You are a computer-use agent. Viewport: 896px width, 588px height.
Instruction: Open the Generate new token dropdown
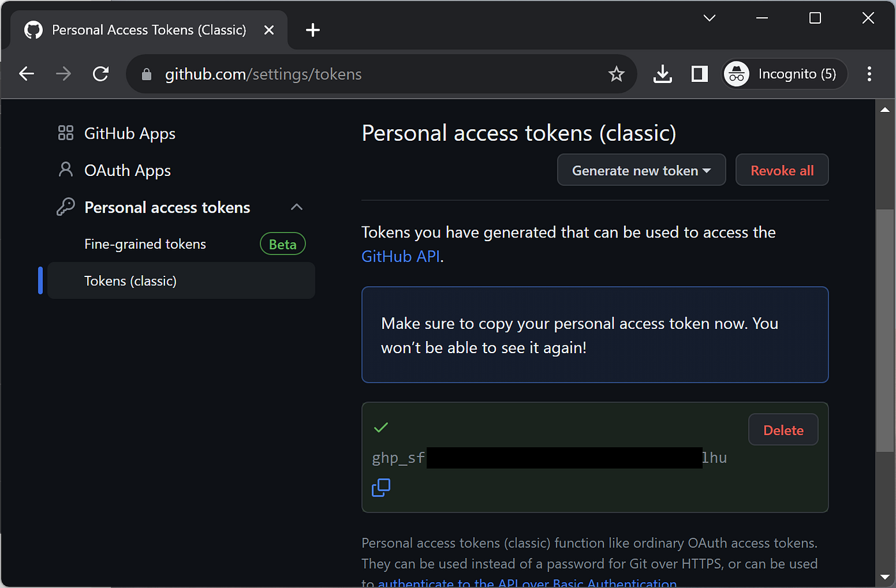641,170
